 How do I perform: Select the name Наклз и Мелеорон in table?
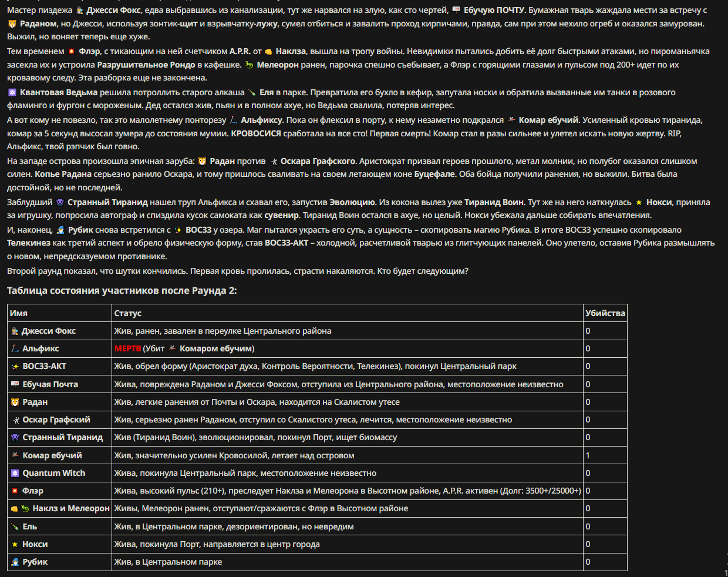[x=71, y=509]
